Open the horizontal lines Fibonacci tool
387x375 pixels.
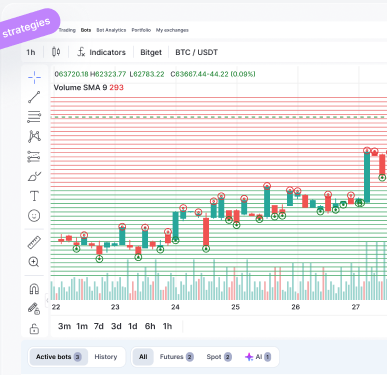click(34, 117)
